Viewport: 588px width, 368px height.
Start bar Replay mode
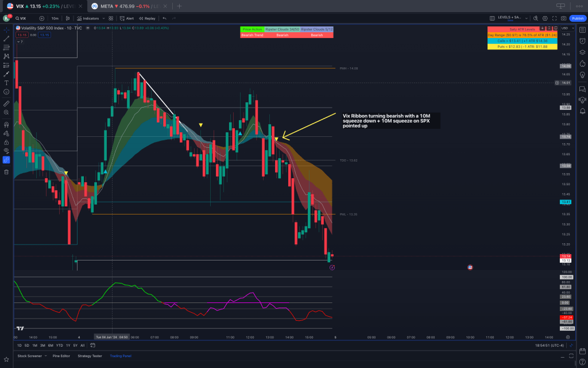tap(147, 18)
